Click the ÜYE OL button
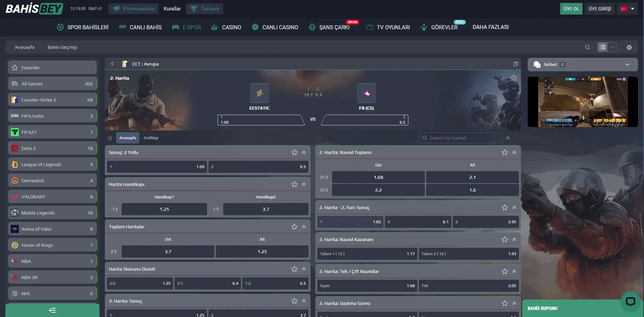The image size is (644, 317). coord(571,9)
